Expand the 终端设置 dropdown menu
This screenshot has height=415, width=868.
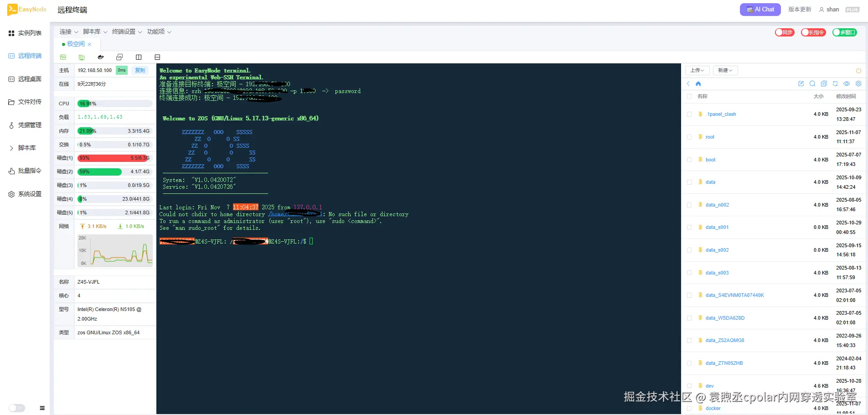(x=127, y=31)
